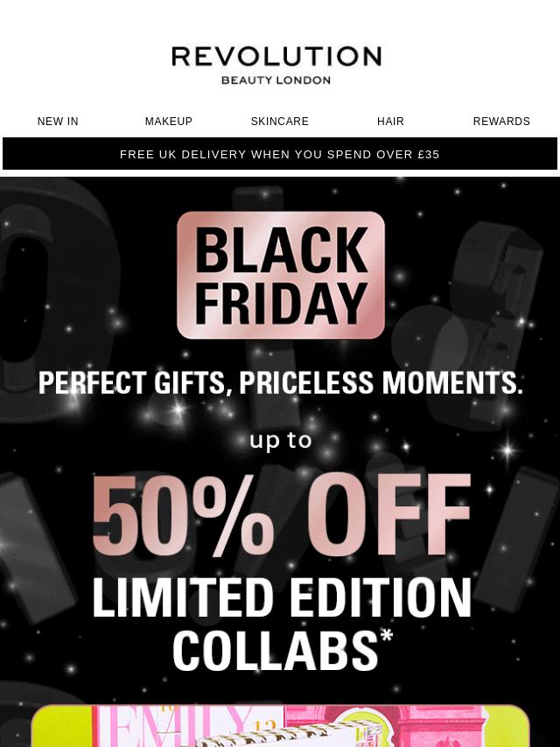Click the large 50% OFF offer text
Viewport: 560px width, 747px height.
281,515
